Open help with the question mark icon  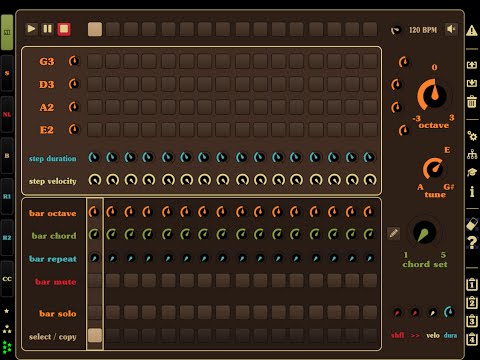tap(472, 242)
